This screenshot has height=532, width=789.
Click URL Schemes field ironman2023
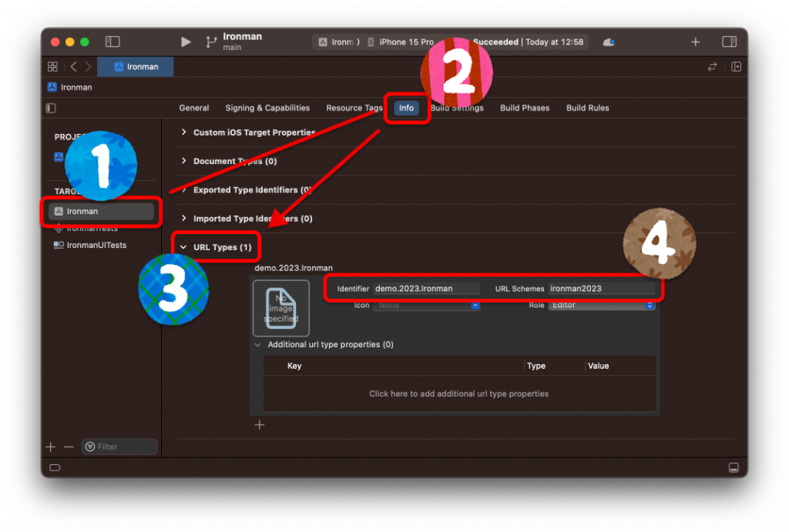601,289
